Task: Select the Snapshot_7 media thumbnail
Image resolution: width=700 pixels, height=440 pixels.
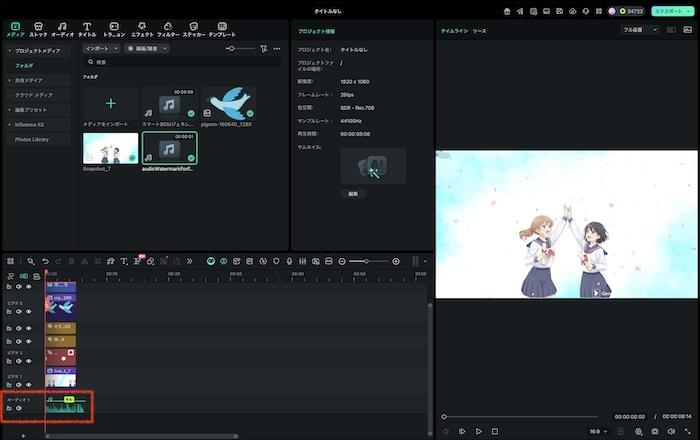Action: point(110,148)
